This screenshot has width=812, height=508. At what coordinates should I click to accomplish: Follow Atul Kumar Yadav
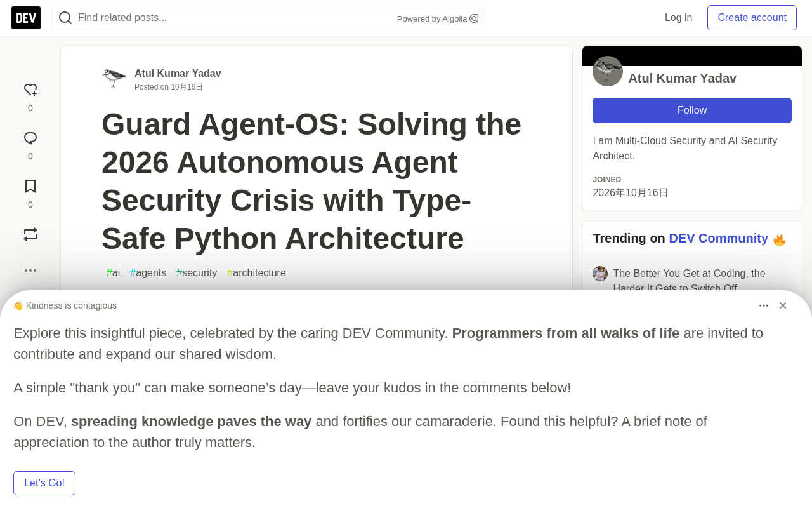pos(692,110)
